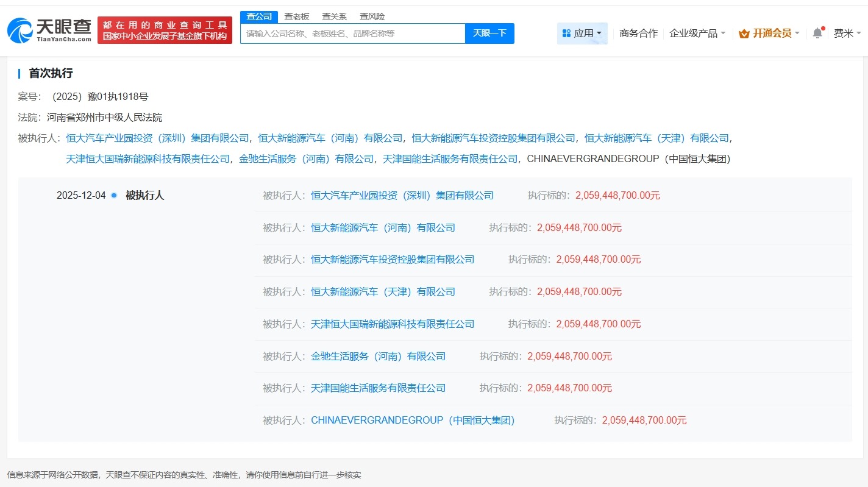
Task: Open the 应用 apps grid icon
Action: coord(567,33)
